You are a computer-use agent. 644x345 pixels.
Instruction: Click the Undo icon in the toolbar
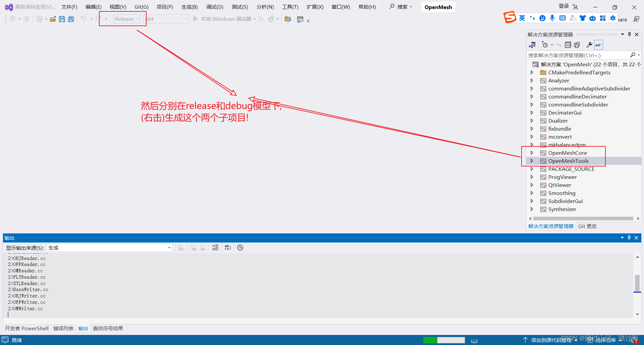click(x=84, y=19)
